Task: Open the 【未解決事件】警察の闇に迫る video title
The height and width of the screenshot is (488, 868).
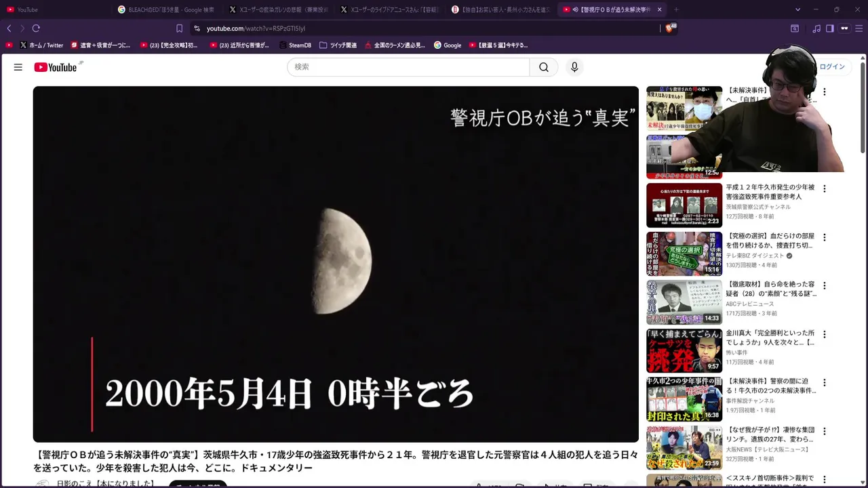Action: pos(771,386)
